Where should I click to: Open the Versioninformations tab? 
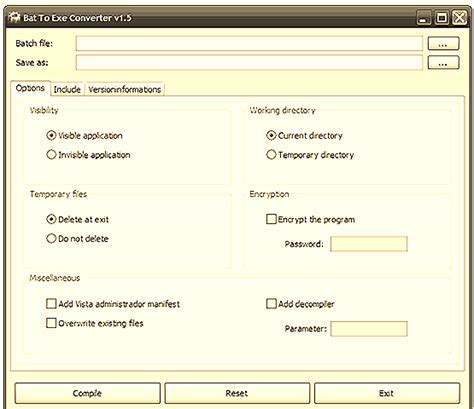[125, 89]
